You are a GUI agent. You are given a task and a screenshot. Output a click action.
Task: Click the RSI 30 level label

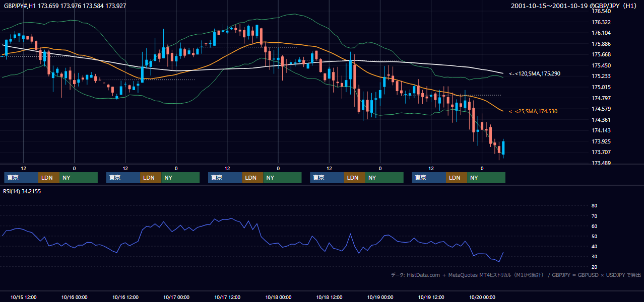[x=594, y=257]
